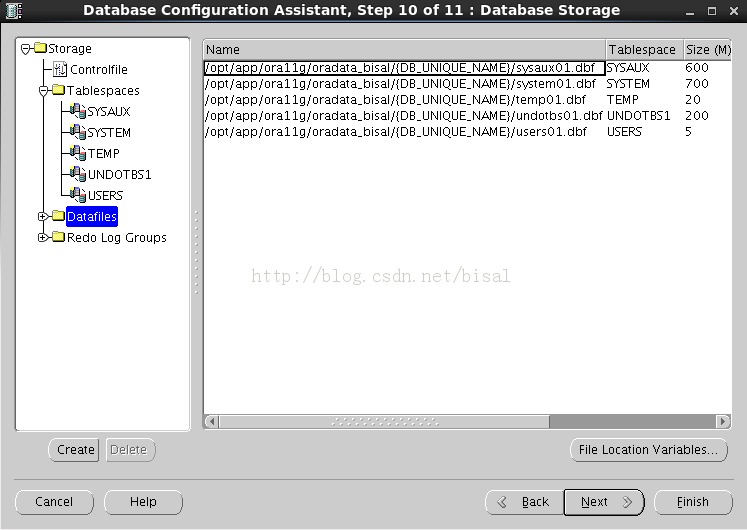Image resolution: width=747 pixels, height=530 pixels.
Task: Click the Tablespaces folder icon
Action: tap(58, 90)
